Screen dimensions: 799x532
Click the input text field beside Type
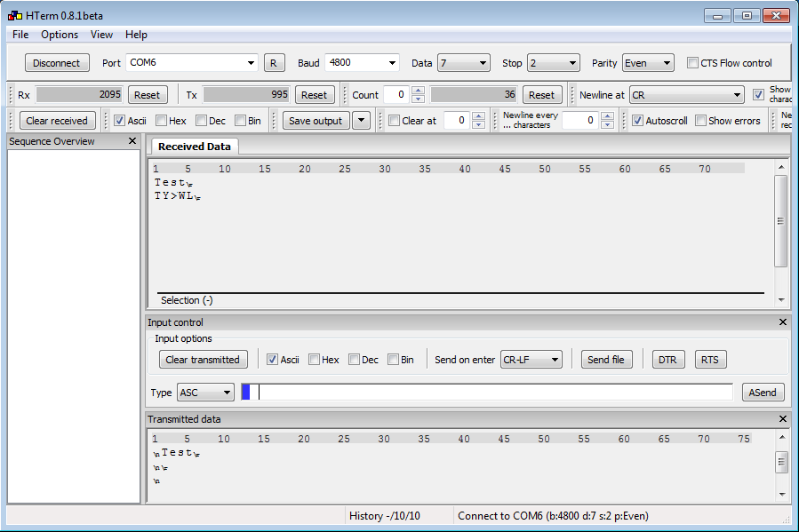[x=487, y=393]
